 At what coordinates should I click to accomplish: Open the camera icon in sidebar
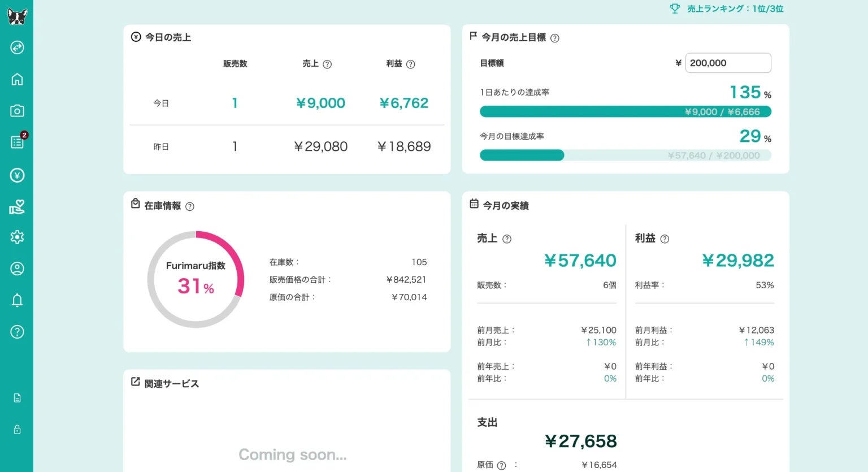pyautogui.click(x=17, y=111)
